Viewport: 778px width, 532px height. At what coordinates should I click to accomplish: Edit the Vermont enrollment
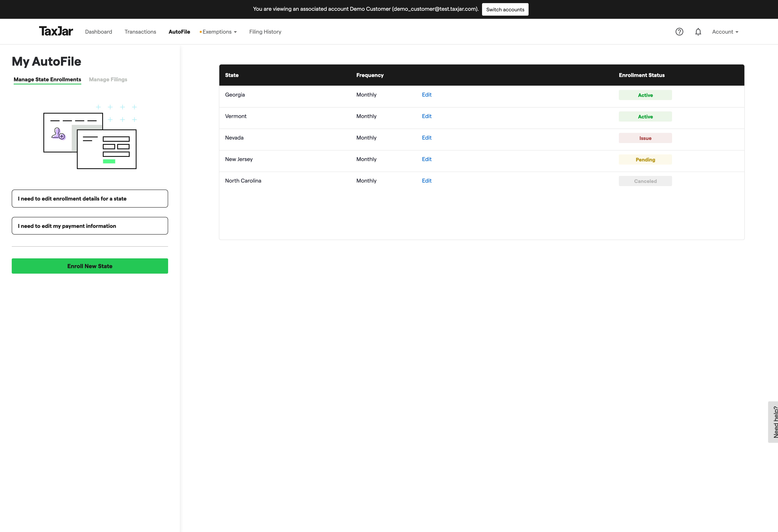pos(427,116)
